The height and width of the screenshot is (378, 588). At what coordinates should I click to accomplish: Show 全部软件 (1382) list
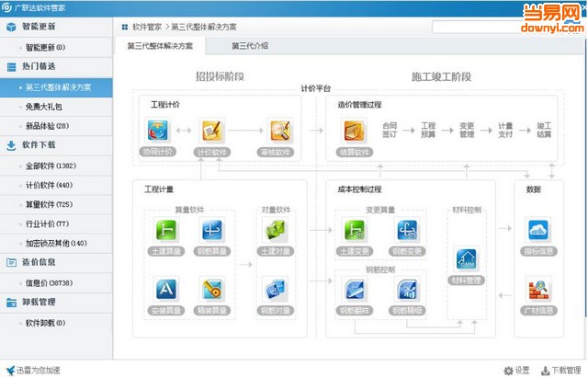(x=56, y=166)
